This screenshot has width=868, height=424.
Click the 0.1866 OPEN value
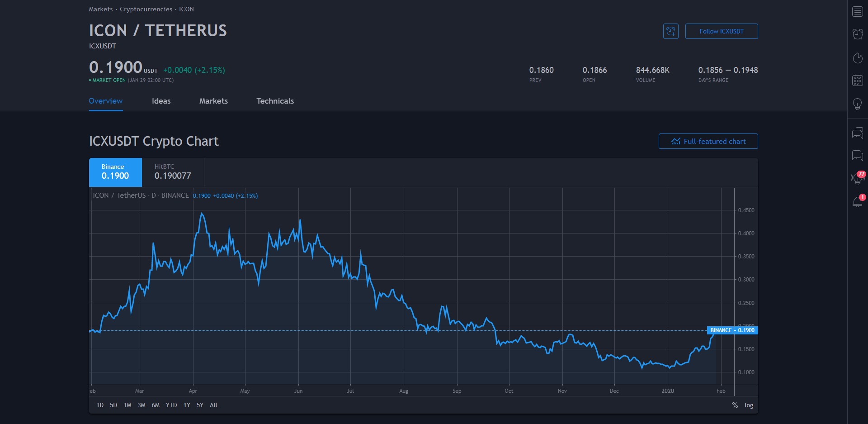click(x=594, y=70)
